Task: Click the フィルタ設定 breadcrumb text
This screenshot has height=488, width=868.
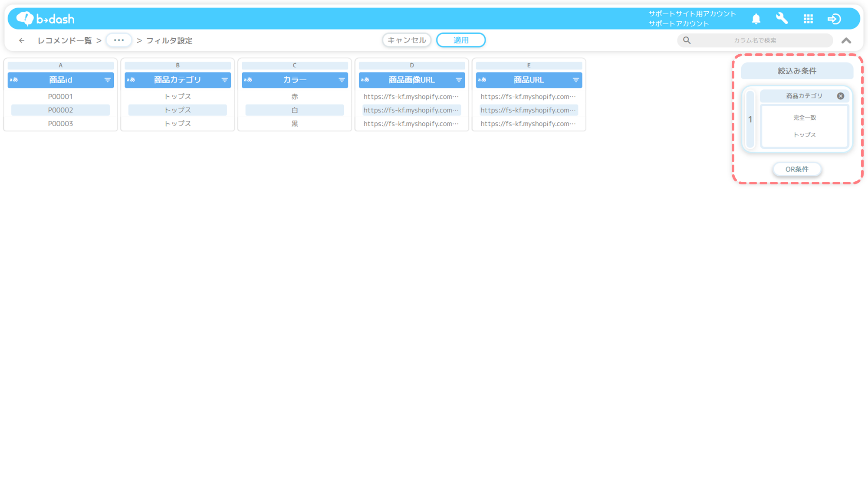Action: pos(169,40)
